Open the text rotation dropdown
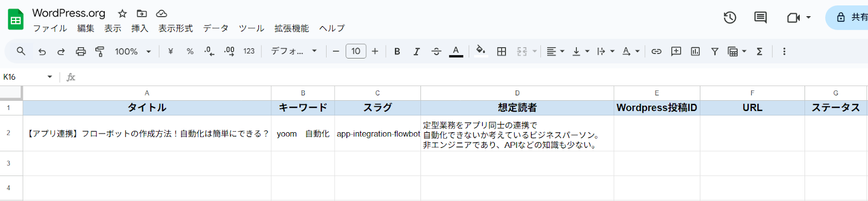 pos(630,51)
